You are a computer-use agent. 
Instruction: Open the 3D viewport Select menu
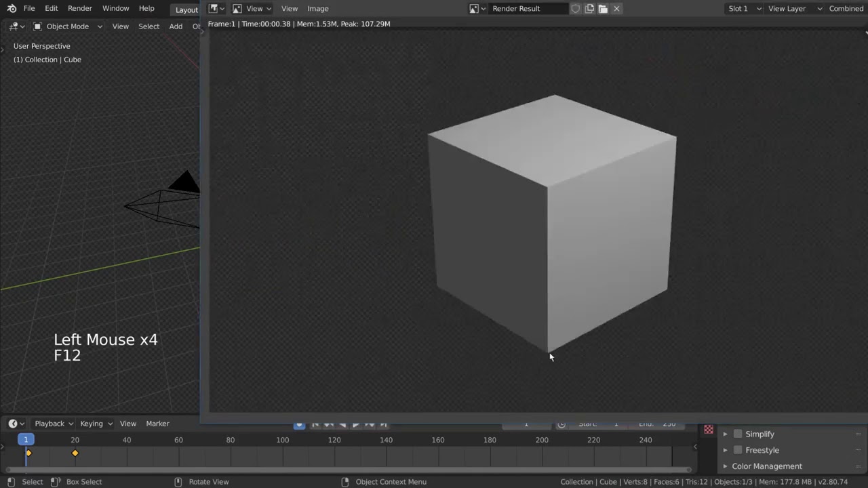[x=149, y=26]
